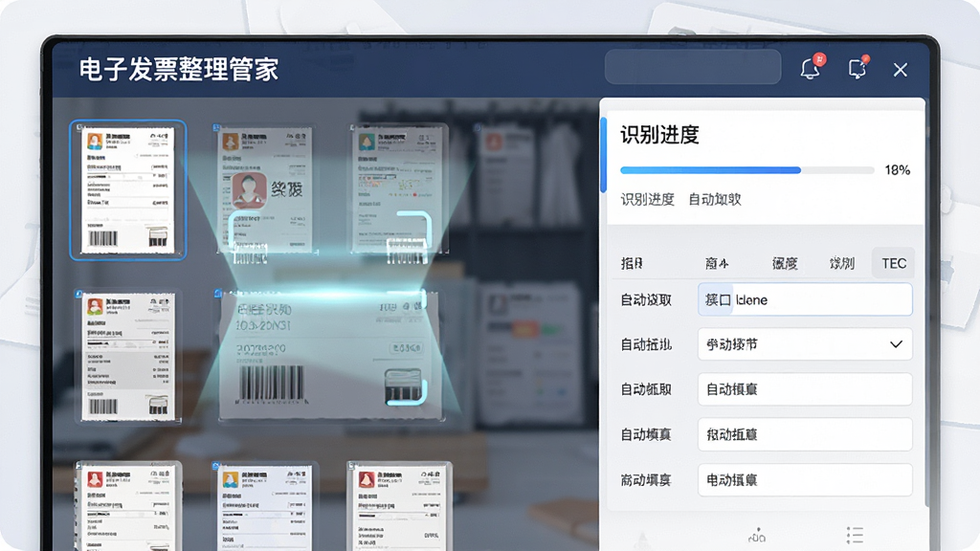980x551 pixels.
Task: Click the large 识别进度 panel heading
Action: 659,134
